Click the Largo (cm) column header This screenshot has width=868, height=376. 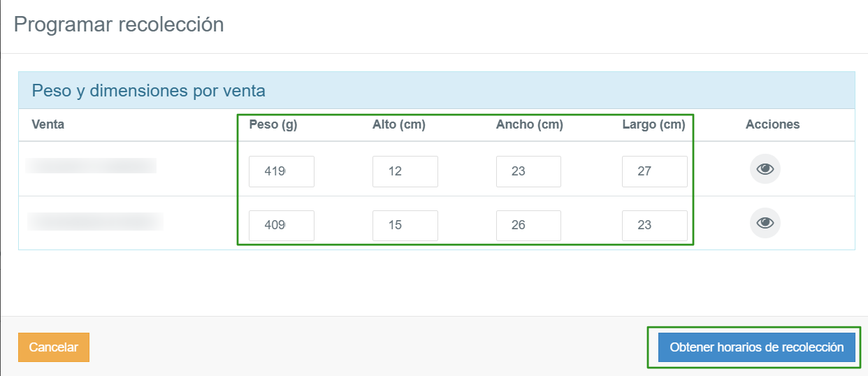[653, 124]
